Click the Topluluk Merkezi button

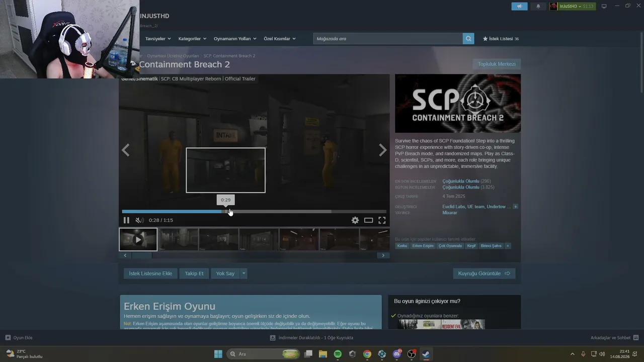click(497, 64)
